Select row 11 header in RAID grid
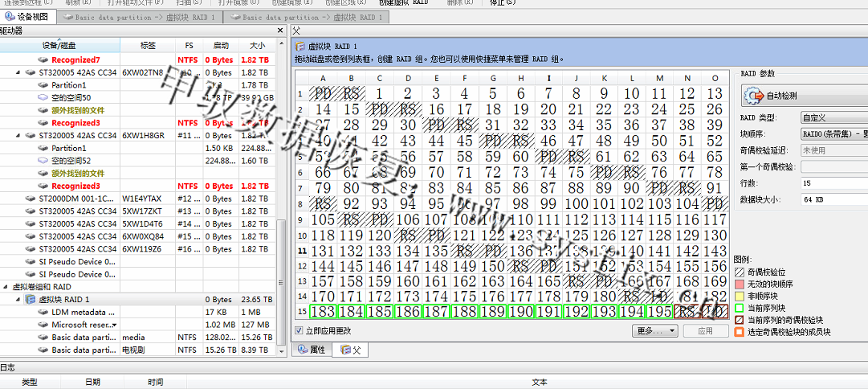Image resolution: width=868 pixels, height=389 pixels. tap(301, 250)
